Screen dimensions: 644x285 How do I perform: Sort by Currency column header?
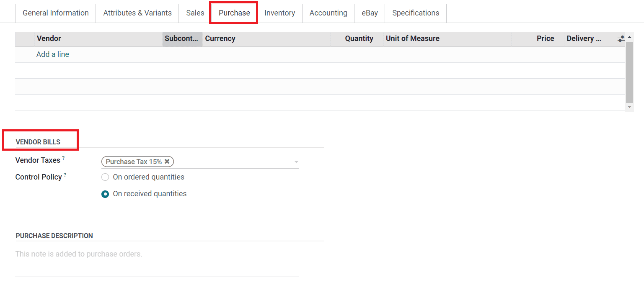(266, 39)
